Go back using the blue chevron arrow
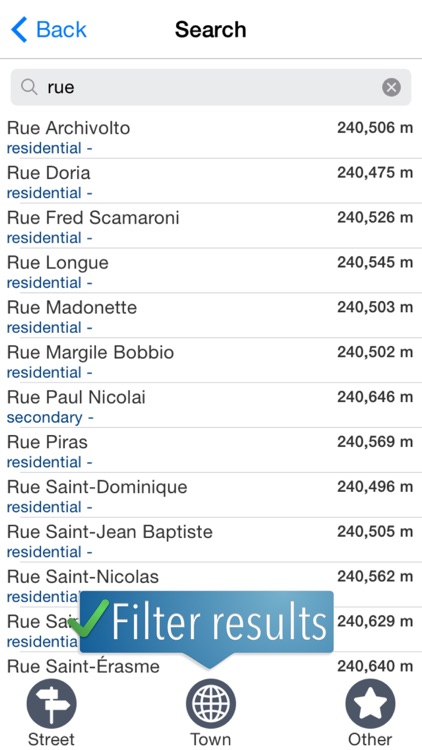The image size is (422, 750). coord(20,30)
